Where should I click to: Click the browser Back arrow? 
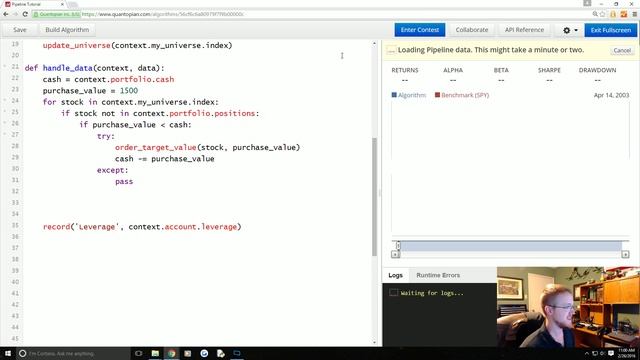tap(6, 14)
